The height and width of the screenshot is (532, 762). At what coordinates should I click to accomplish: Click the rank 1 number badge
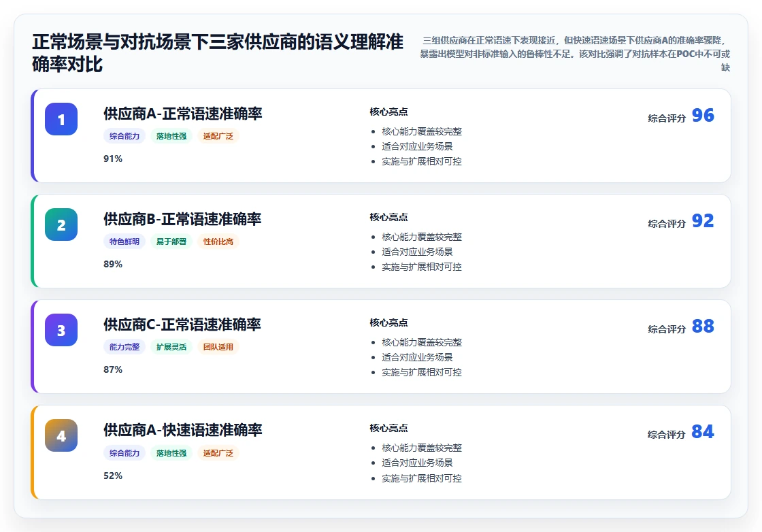coord(61,119)
